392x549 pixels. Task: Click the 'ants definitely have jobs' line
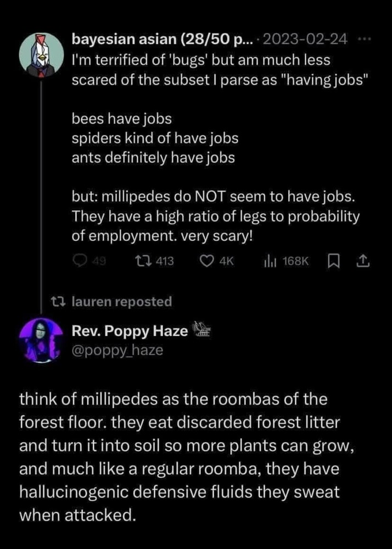pyautogui.click(x=153, y=158)
